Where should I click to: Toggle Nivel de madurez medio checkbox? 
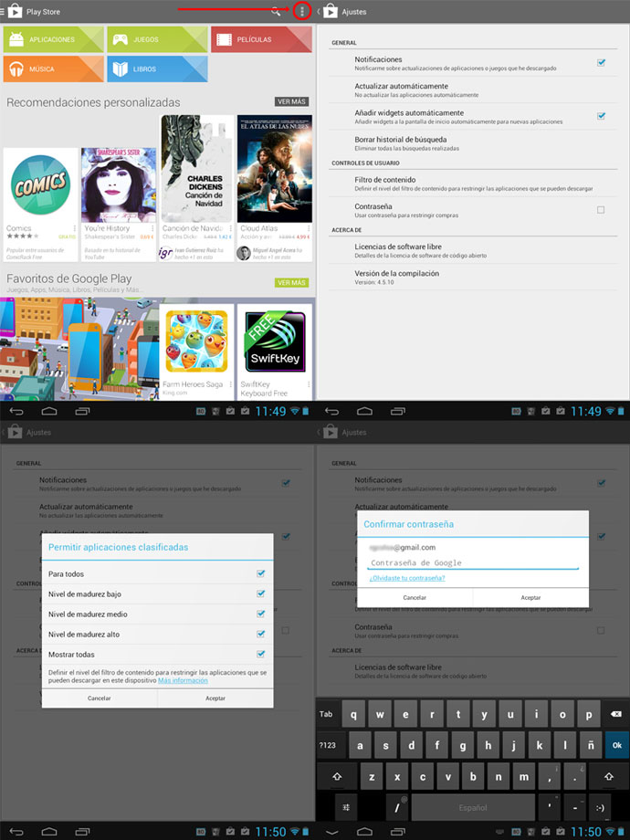(261, 614)
